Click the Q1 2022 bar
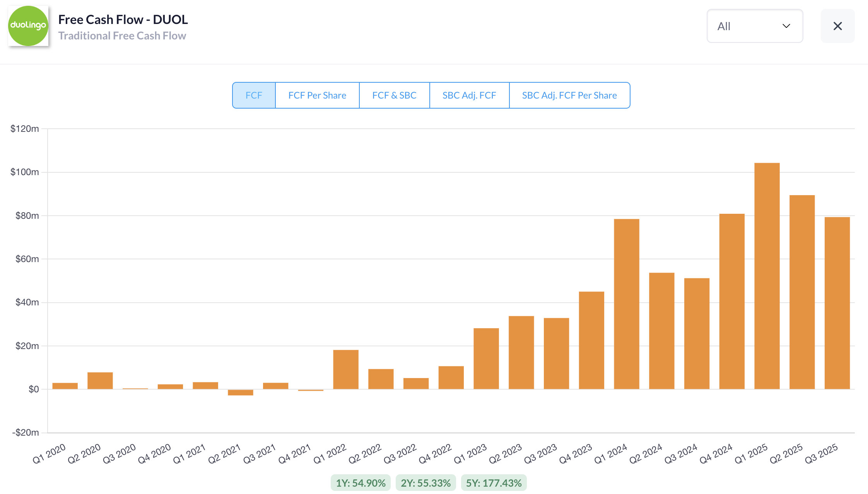The height and width of the screenshot is (494, 868). 345,369
